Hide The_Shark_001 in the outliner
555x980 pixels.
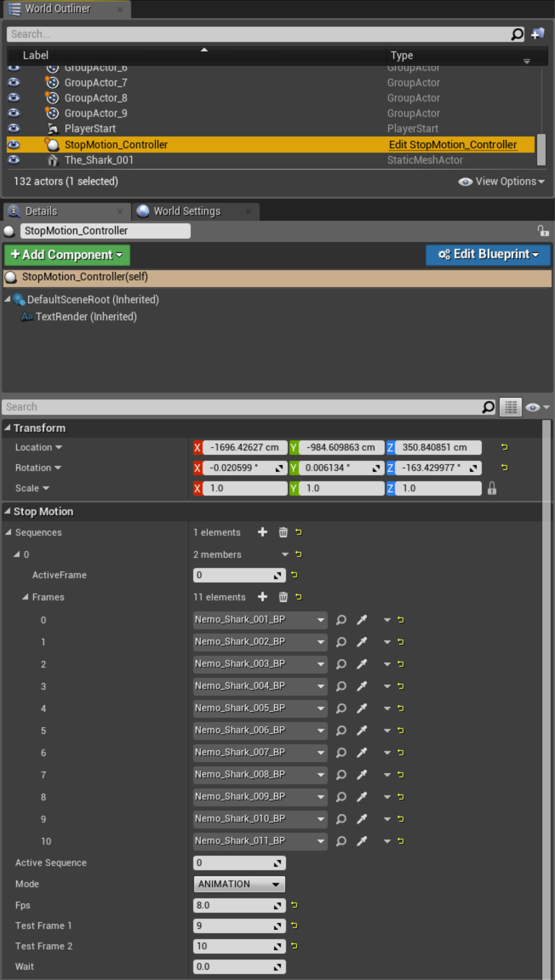click(14, 160)
